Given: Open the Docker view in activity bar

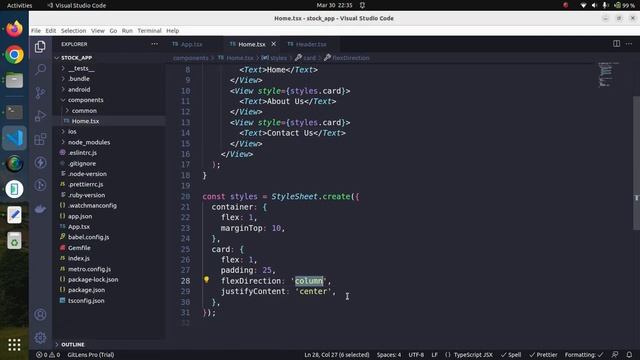Looking at the screenshot, I should [40, 209].
